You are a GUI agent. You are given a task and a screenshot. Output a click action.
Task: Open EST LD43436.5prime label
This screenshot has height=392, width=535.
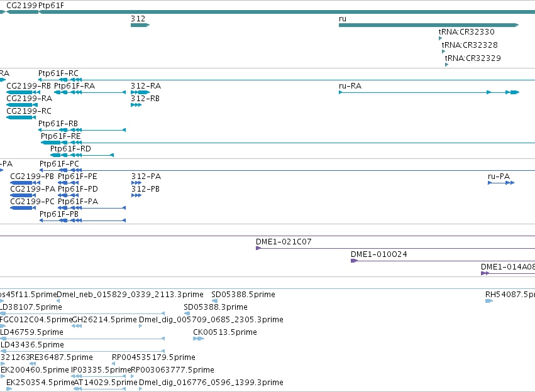[x=32, y=345]
